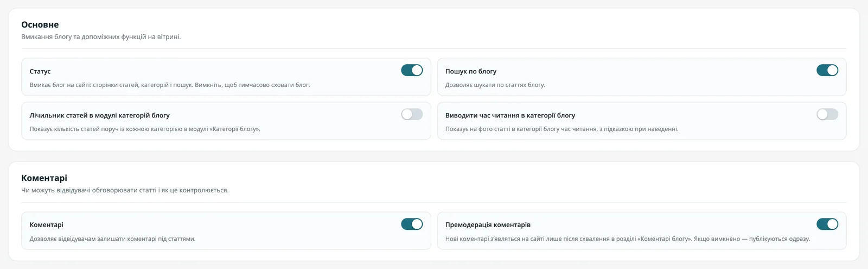Click Виводити час читання в категорії label

pos(510,115)
